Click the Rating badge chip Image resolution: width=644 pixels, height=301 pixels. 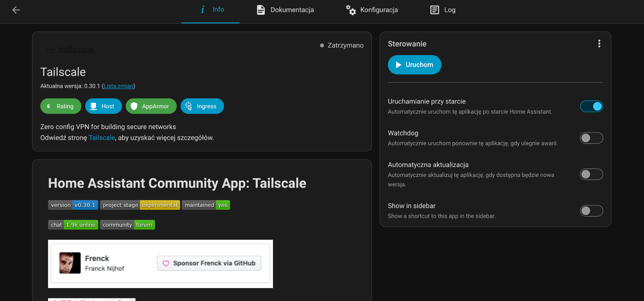coord(61,106)
